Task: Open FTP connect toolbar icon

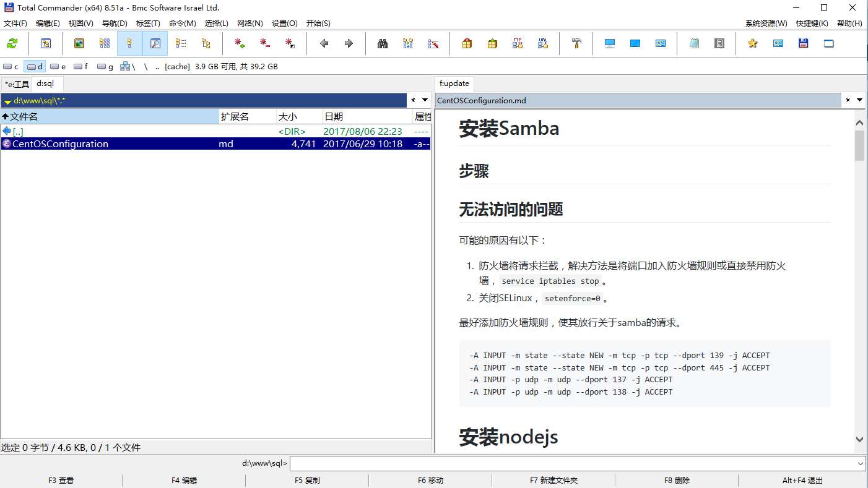Action: click(x=518, y=43)
